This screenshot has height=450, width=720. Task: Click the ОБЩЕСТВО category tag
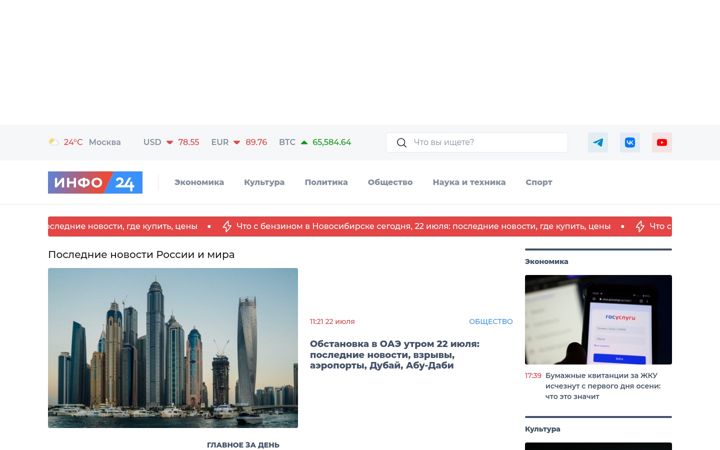pyautogui.click(x=490, y=321)
